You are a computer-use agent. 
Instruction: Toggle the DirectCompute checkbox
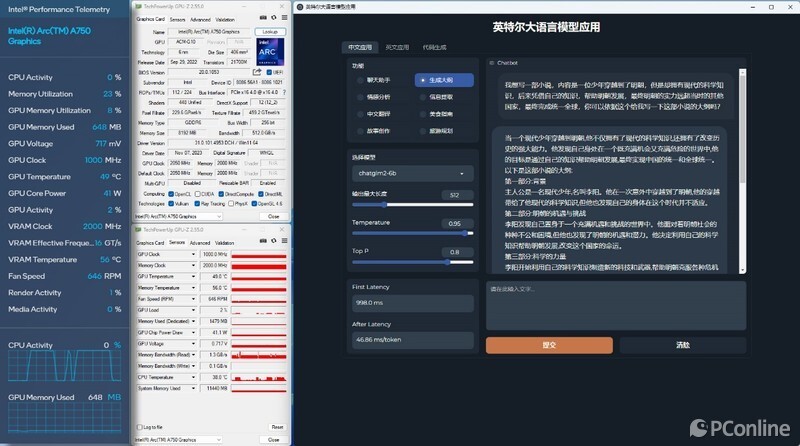(221, 194)
